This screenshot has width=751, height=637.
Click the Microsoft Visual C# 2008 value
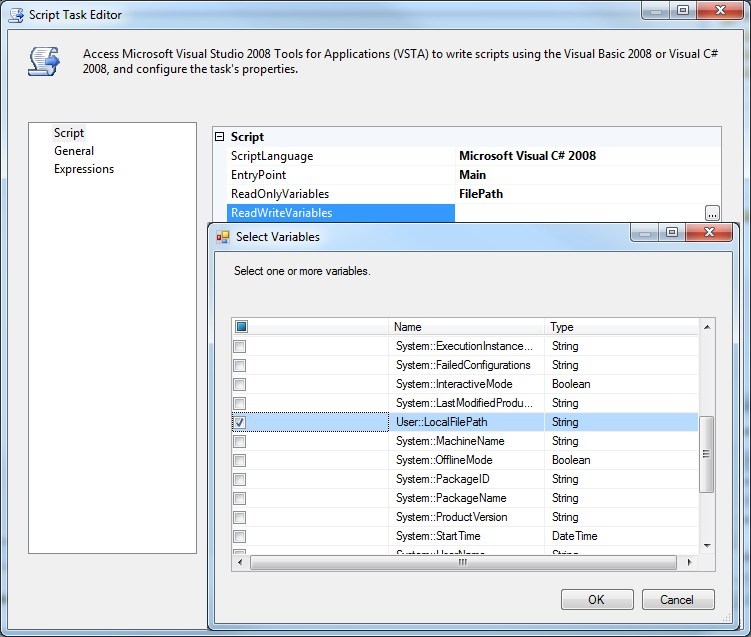tap(527, 156)
